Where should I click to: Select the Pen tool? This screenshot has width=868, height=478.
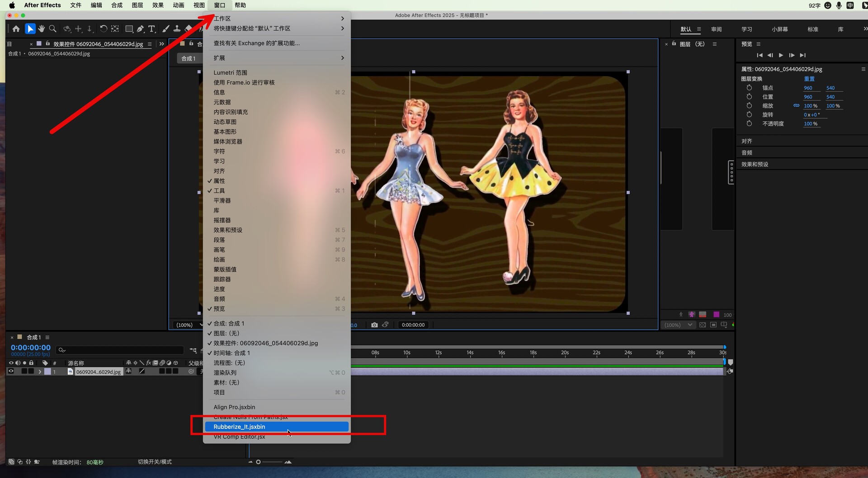pos(141,29)
